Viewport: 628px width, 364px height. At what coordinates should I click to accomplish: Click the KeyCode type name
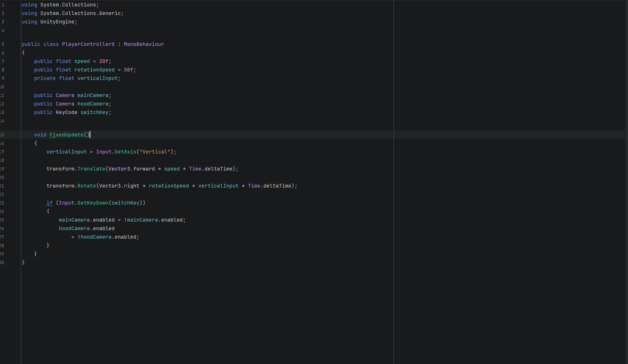(66, 112)
